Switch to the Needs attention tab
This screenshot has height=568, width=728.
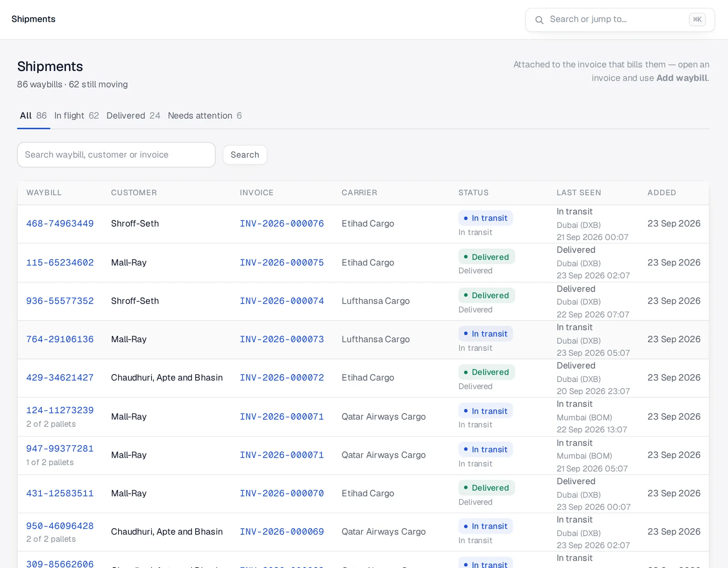tap(205, 116)
